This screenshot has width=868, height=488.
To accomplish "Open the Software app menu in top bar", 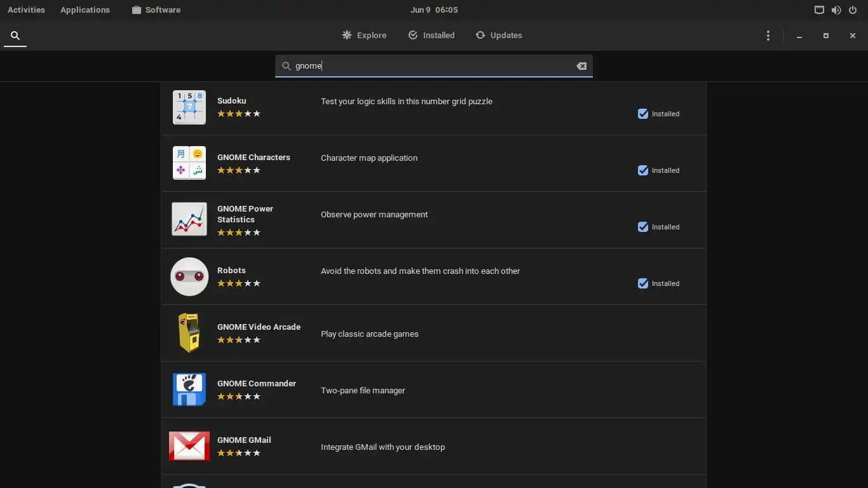I will (x=156, y=10).
